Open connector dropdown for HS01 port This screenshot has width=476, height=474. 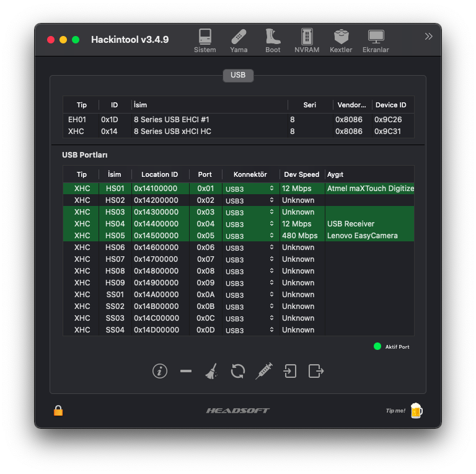pos(250,189)
